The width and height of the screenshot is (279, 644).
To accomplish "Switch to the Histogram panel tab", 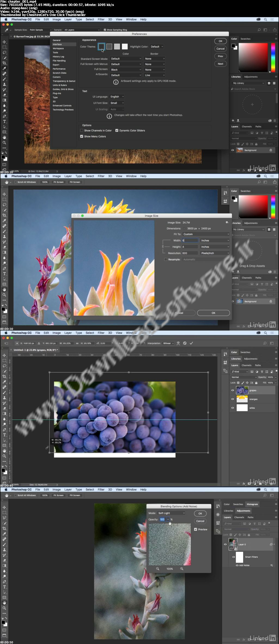I will 252,504.
